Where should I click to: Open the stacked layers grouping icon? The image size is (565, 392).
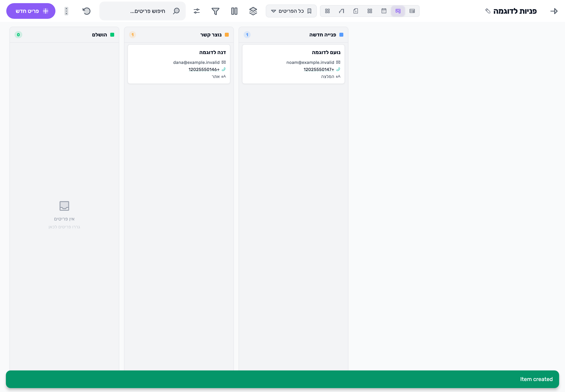(x=253, y=11)
